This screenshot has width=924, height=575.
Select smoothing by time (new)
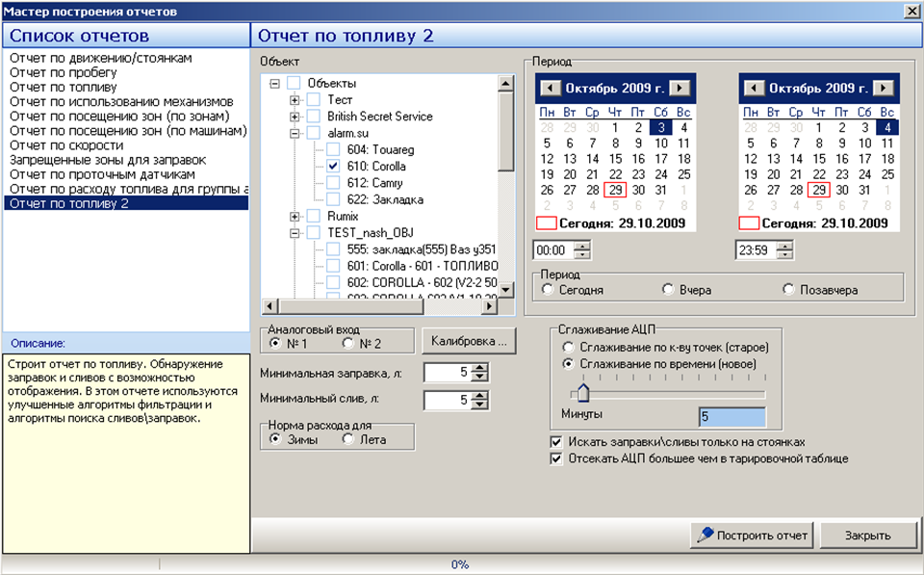point(568,364)
